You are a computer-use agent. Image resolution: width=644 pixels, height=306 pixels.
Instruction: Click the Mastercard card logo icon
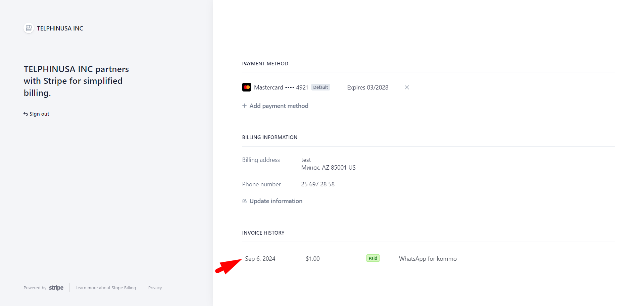point(247,87)
